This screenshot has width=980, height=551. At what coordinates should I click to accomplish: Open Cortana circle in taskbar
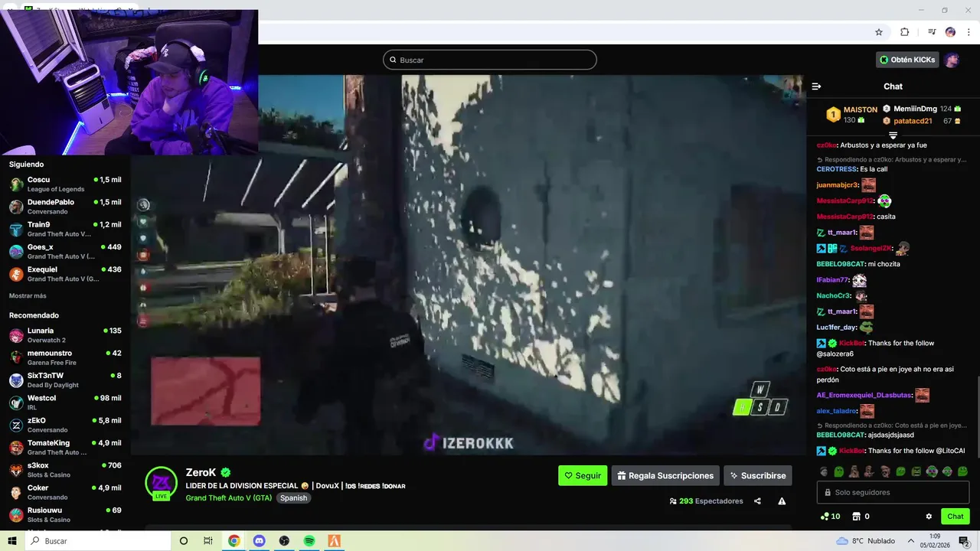pos(183,541)
